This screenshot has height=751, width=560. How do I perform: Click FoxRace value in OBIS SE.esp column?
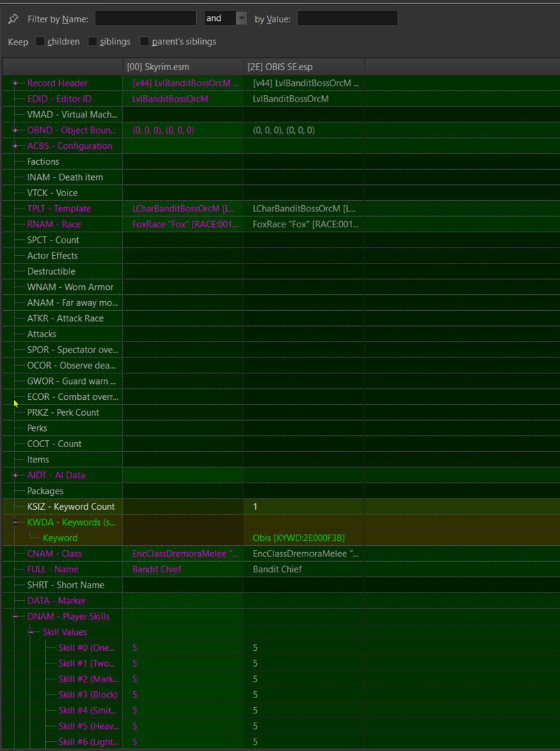click(305, 224)
